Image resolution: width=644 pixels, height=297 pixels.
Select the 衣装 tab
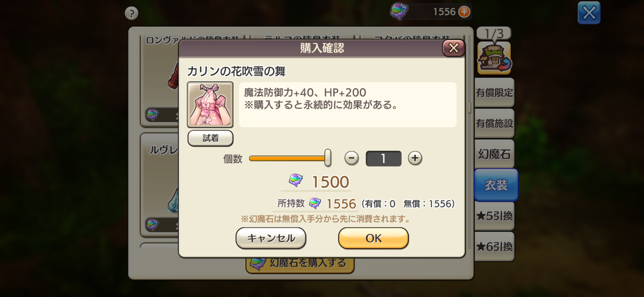[496, 185]
